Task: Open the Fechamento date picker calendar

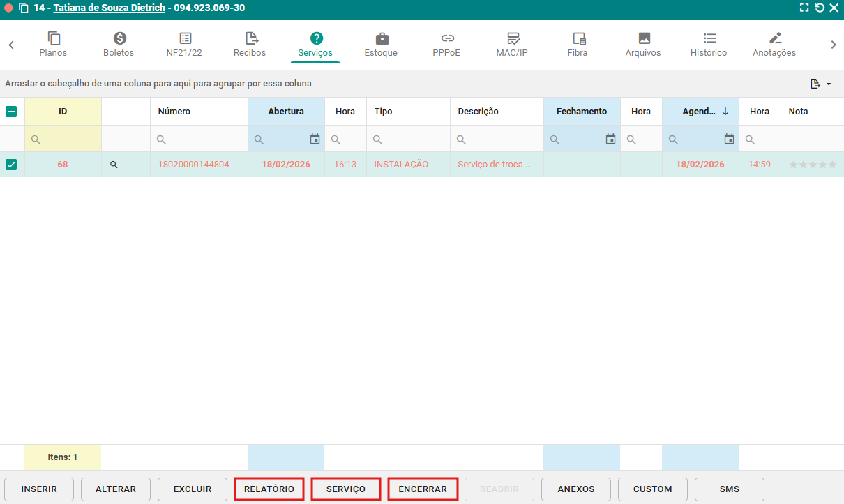Action: click(x=610, y=139)
